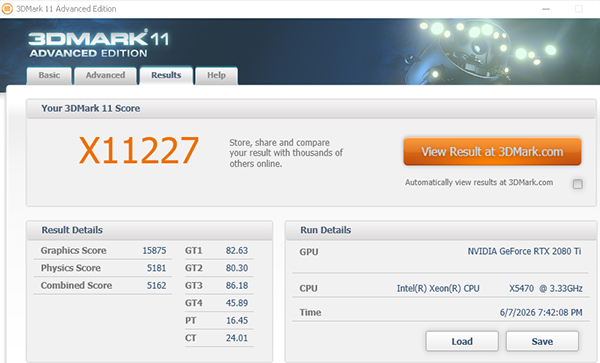
Task: Click the CT result 24.01
Action: (x=236, y=338)
